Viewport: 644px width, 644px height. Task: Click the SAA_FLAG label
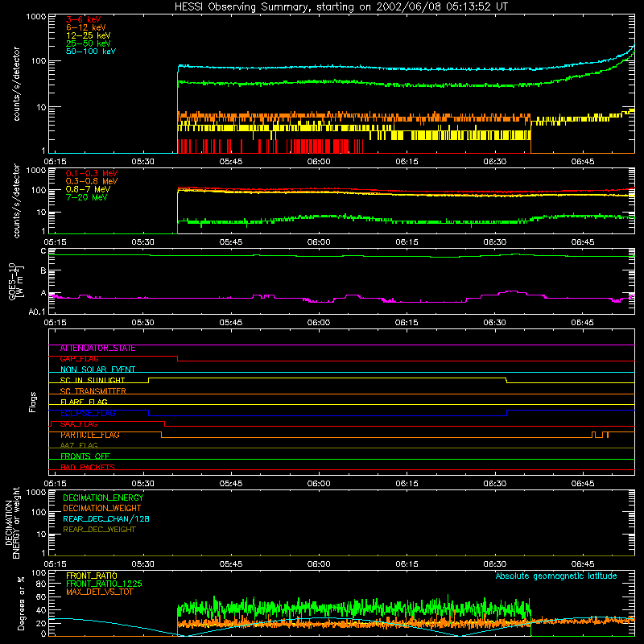(79, 424)
